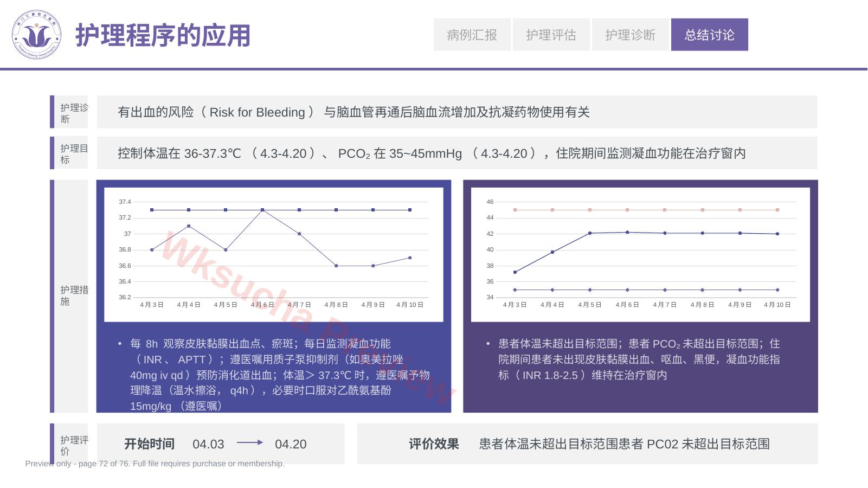The width and height of the screenshot is (868, 488).
Task: Click the start date 04.03
Action: coord(208,444)
